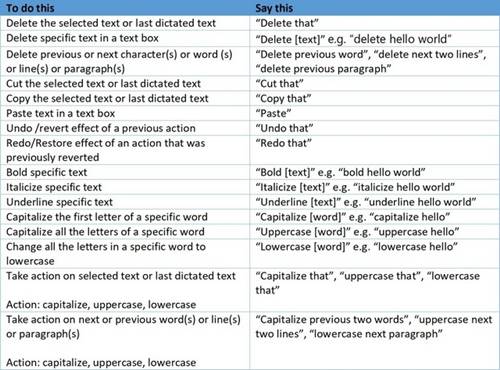Click 'Take action on next or previous word(s)' cell

(x=125, y=341)
